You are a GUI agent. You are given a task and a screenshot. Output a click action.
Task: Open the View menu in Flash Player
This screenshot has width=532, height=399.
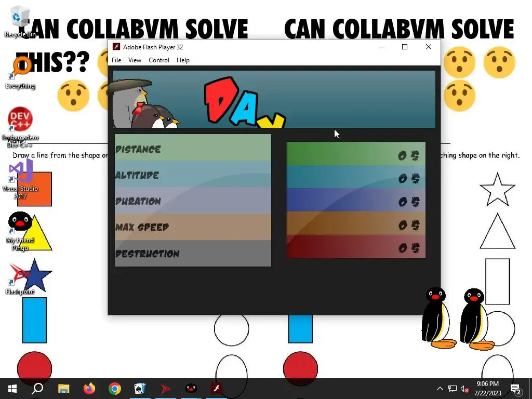135,60
